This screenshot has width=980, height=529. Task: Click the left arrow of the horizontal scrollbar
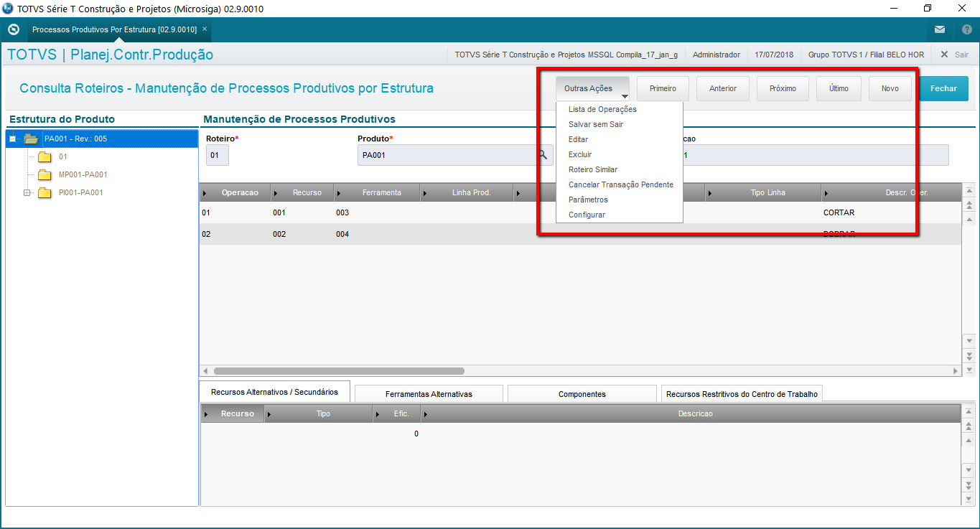tap(205, 371)
